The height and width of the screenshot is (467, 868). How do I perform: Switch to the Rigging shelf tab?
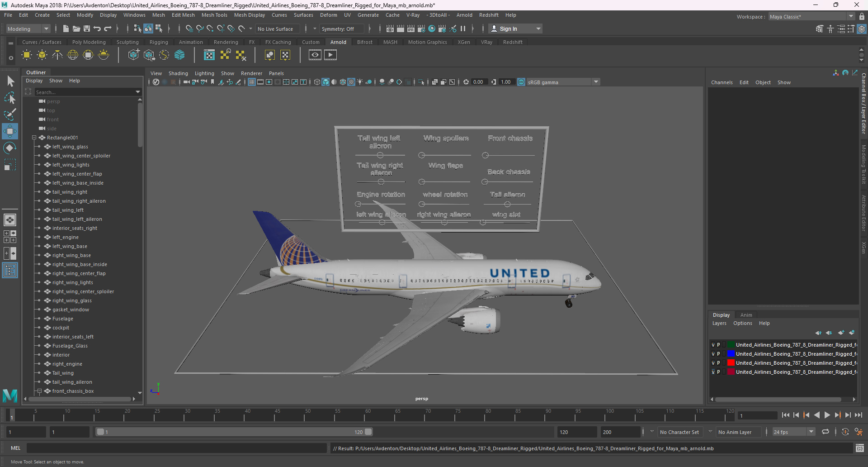(159, 42)
